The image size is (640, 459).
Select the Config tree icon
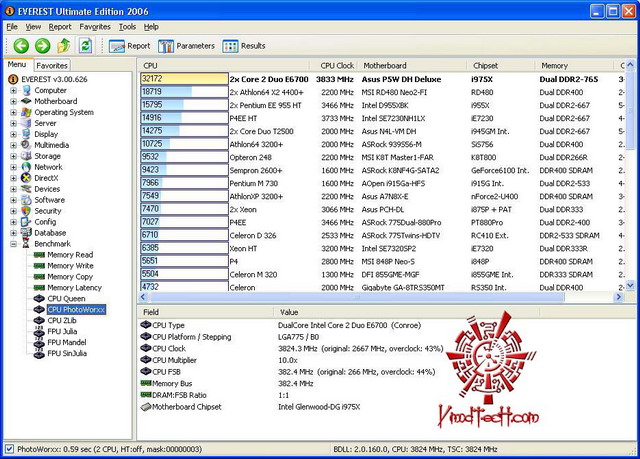coord(26,222)
